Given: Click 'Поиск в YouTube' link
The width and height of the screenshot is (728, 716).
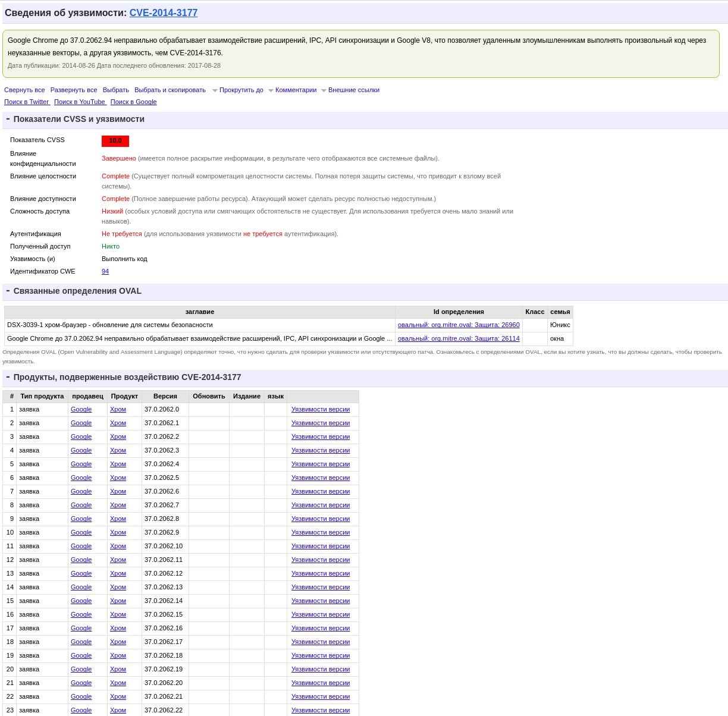Looking at the screenshot, I should (80, 102).
